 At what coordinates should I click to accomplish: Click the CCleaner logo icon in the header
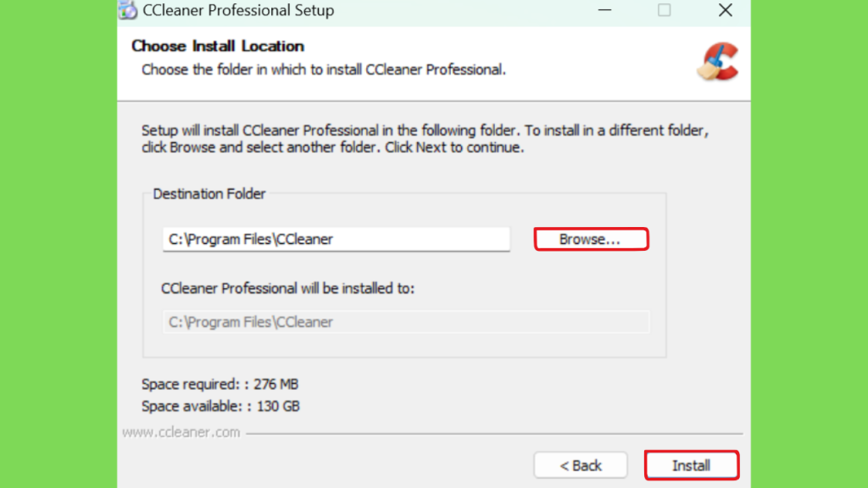point(718,61)
